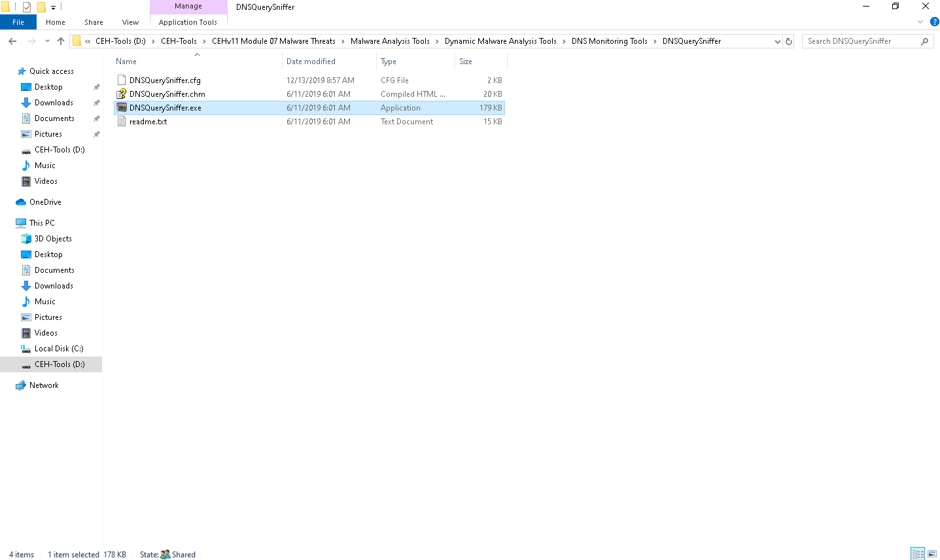Expand breadcrumb arrow after DNS Monitoring Tools
940x560 pixels.
pos(655,41)
